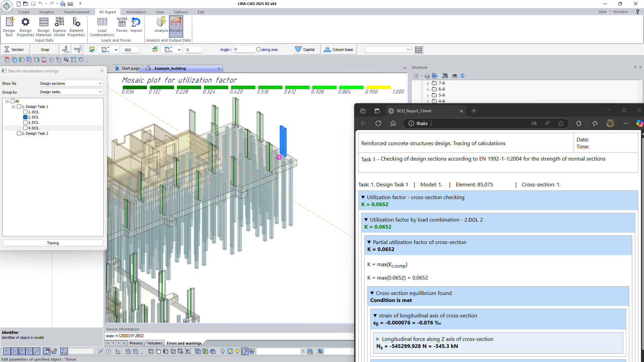
Task: Uncheck the 2. DCL checkbox
Action: 25,117
